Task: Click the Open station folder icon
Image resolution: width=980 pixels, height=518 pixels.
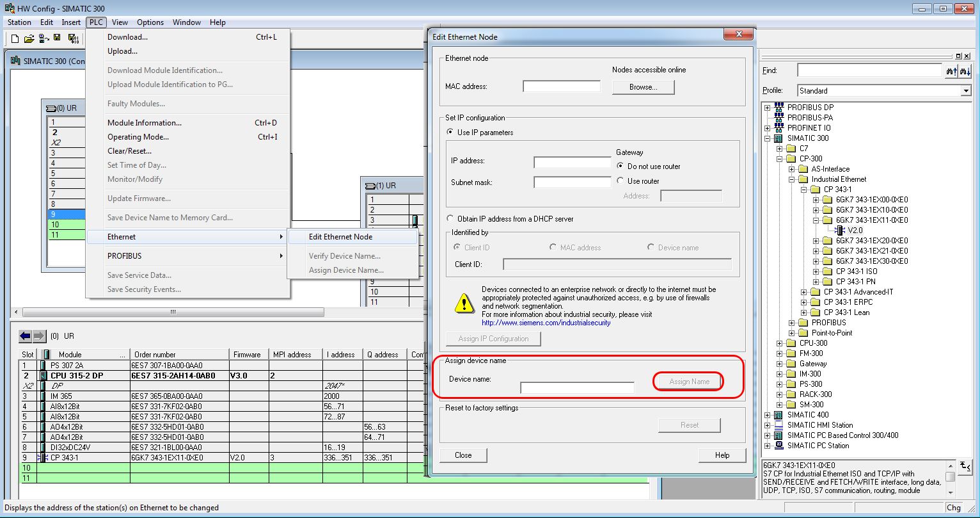Action: pos(29,39)
